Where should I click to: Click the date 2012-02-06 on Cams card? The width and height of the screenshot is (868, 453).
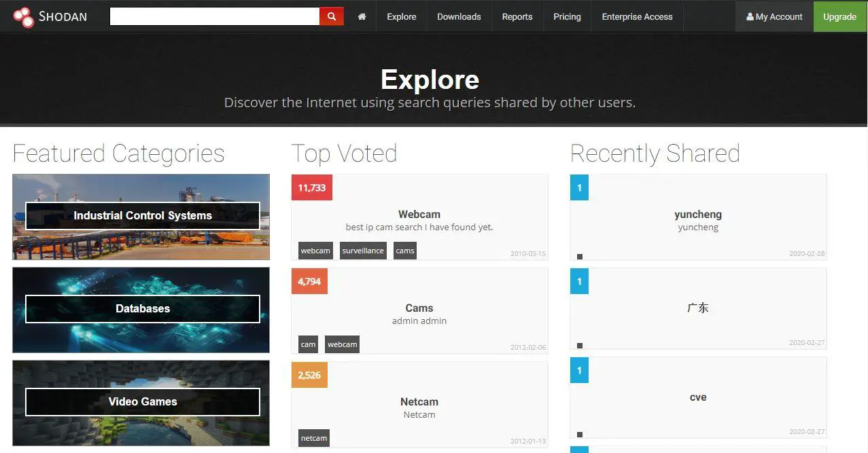point(528,348)
